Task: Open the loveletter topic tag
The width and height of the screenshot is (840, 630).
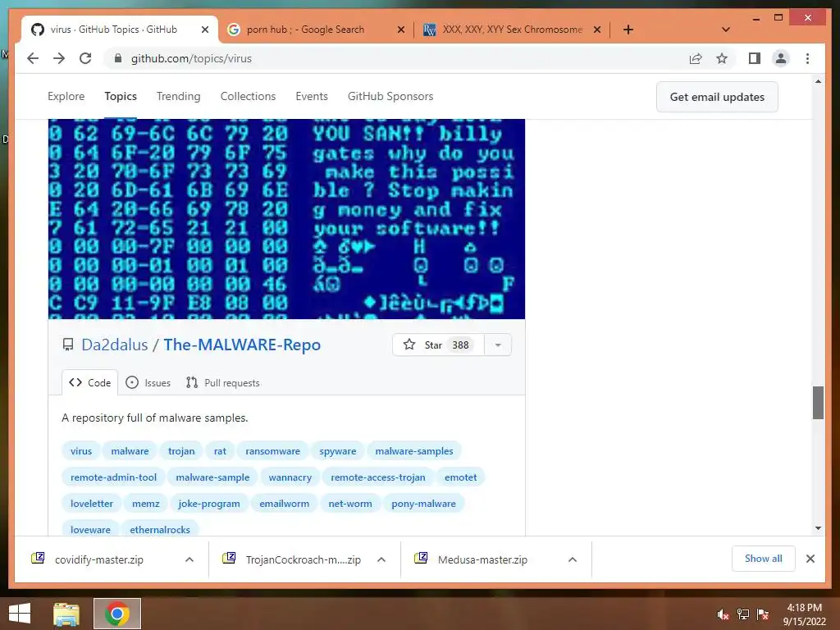Action: click(x=92, y=504)
